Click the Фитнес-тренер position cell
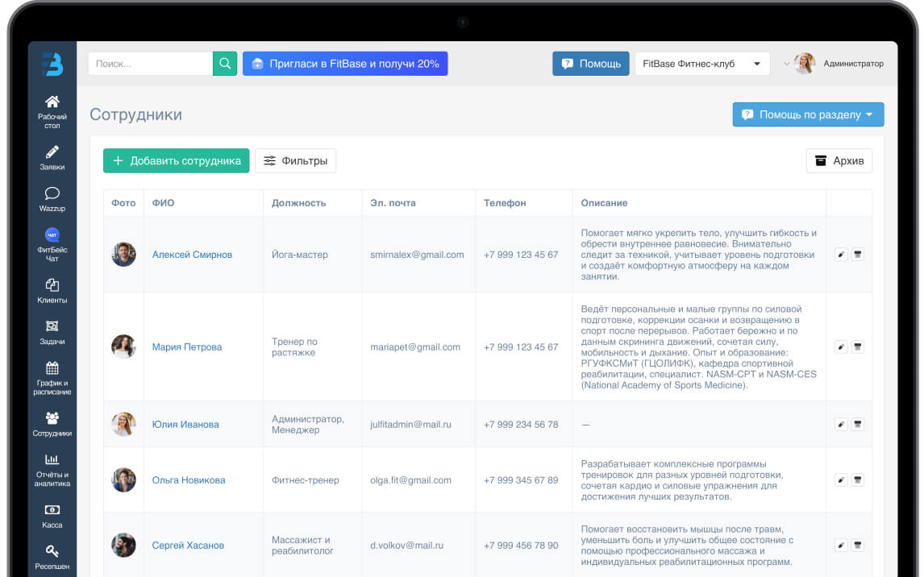Image resolution: width=924 pixels, height=577 pixels. point(306,479)
